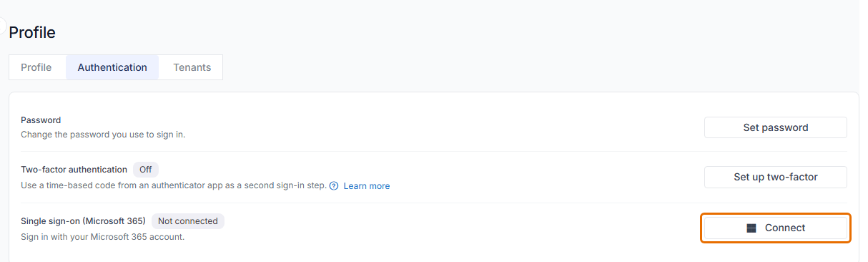Click the change password description text
The image size is (868, 262).
pos(103,134)
